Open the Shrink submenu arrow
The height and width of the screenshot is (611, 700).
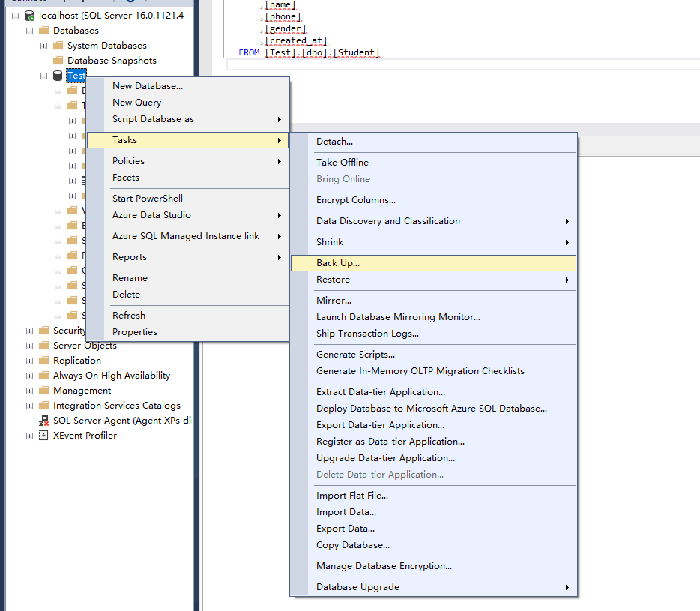coord(567,242)
